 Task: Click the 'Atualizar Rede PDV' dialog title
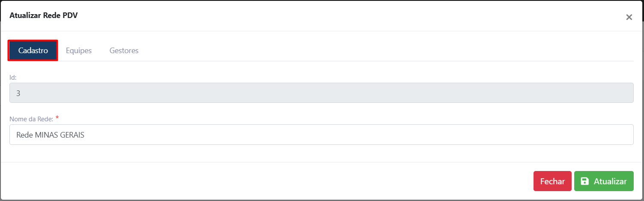(43, 16)
